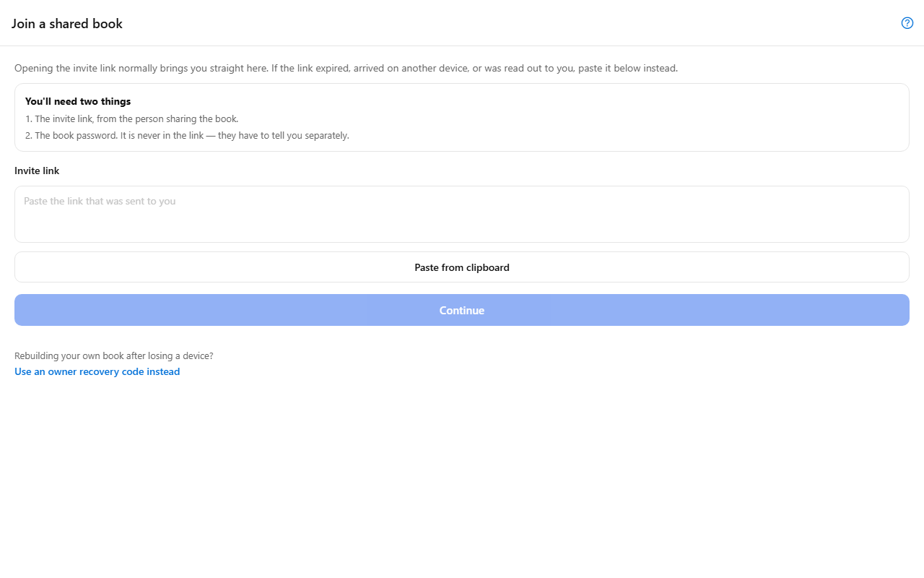Focus the Invite link text box
The image size is (924, 578).
click(x=462, y=214)
